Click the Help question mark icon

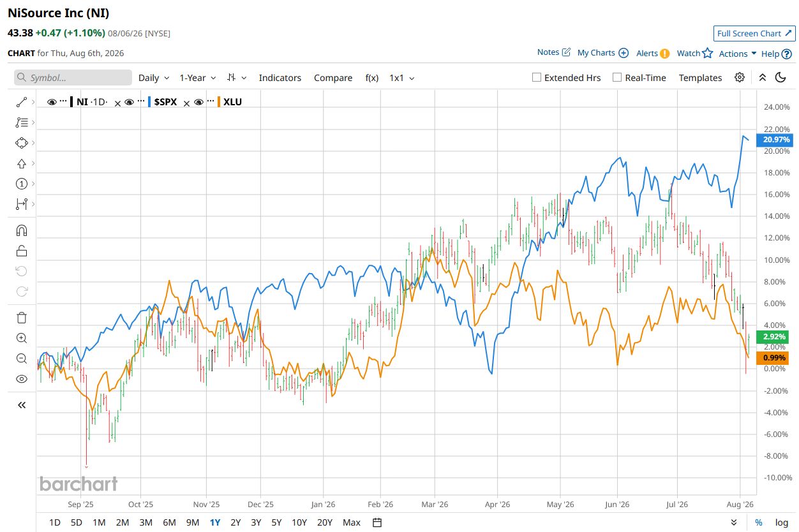(786, 54)
